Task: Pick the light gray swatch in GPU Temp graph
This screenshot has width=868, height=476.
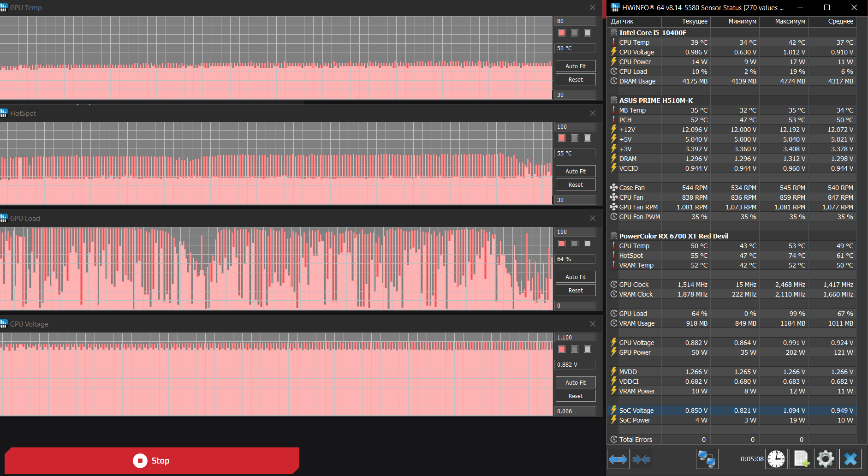Action: click(x=588, y=33)
